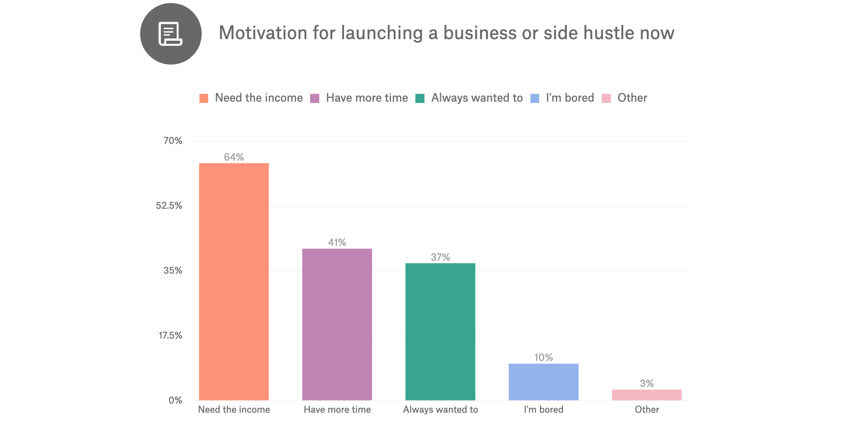Click the 64% data label above orange bar
The height and width of the screenshot is (422, 868).
(x=234, y=157)
